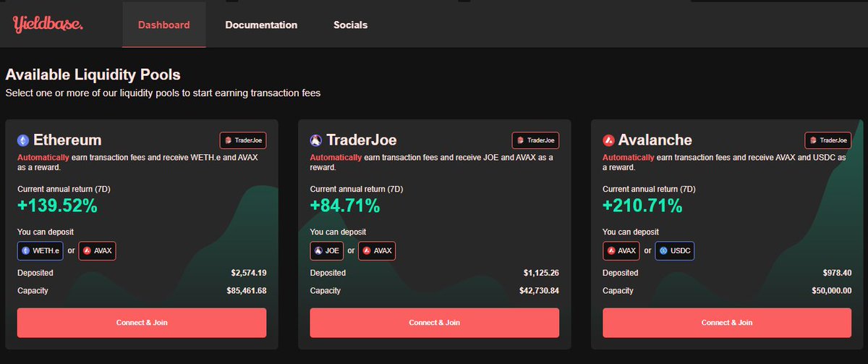
Task: Click the +139.52% annual return
Action: coord(57,206)
